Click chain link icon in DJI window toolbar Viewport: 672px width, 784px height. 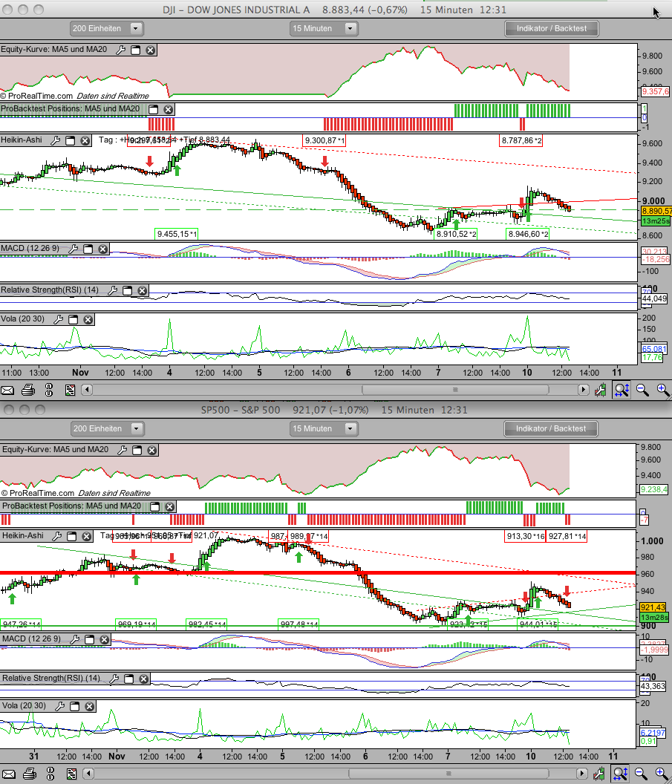49,390
